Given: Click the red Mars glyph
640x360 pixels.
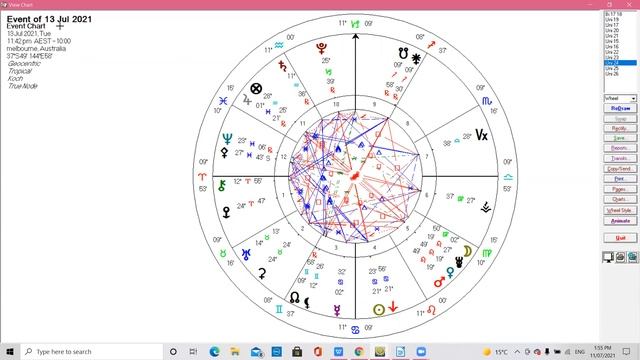Looking at the screenshot, I should [x=439, y=282].
